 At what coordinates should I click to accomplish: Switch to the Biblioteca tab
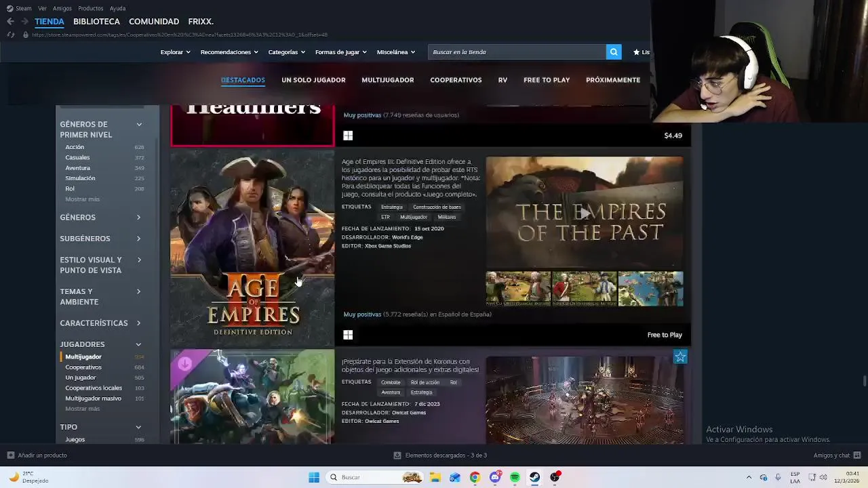(96, 22)
